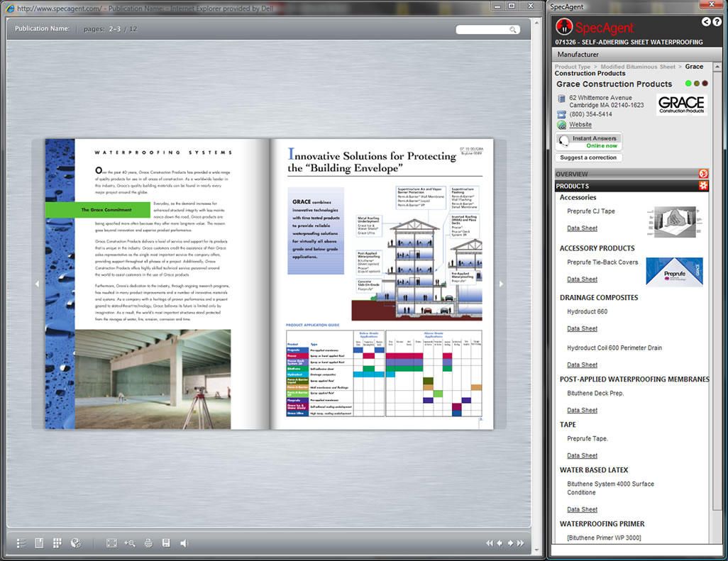Click the globe share icon in bottom toolbar

(76, 543)
